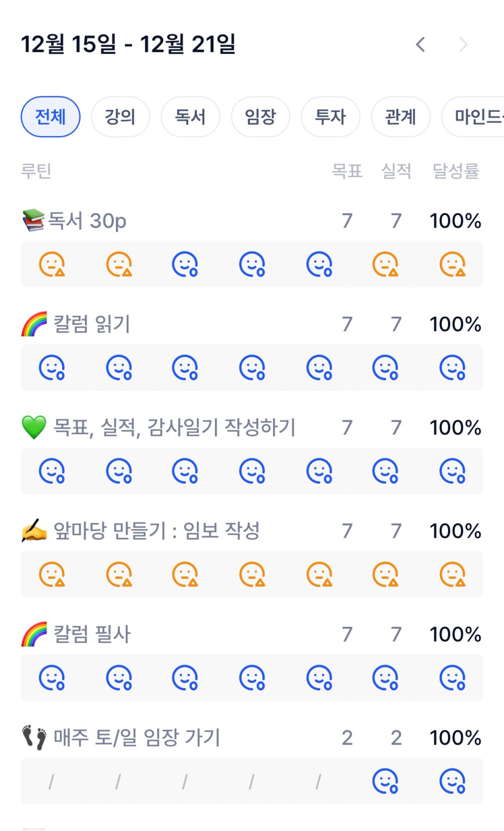Show only 관계 routines
The height and width of the screenshot is (831, 504).
coord(401,116)
